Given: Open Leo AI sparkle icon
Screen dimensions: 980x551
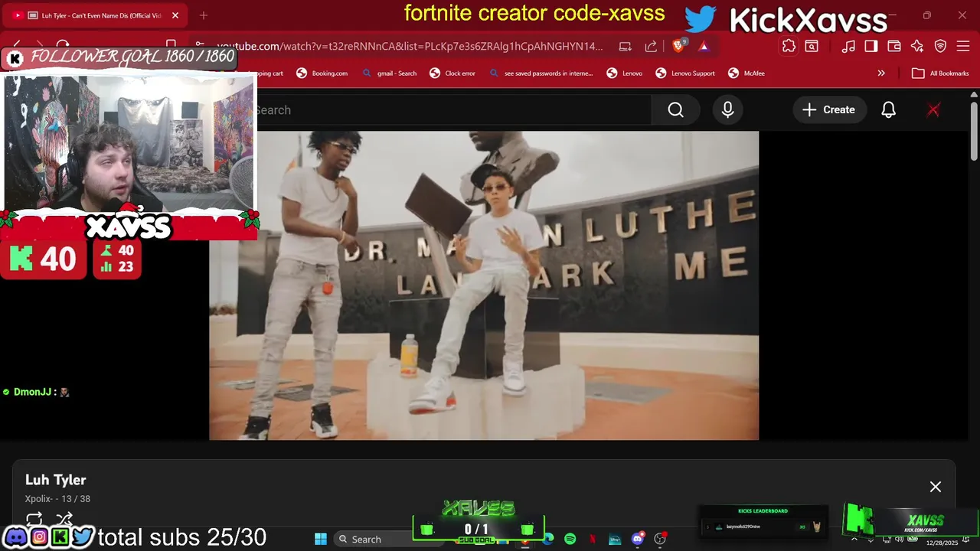Looking at the screenshot, I should pyautogui.click(x=917, y=46).
